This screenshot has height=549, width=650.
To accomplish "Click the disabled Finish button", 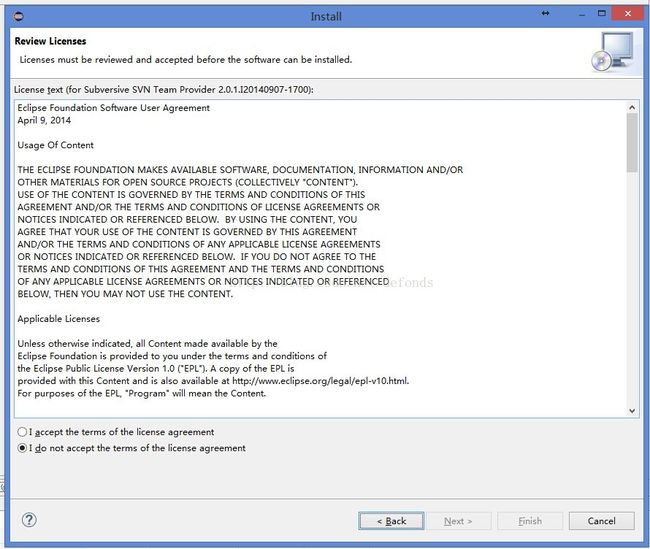I will click(530, 521).
